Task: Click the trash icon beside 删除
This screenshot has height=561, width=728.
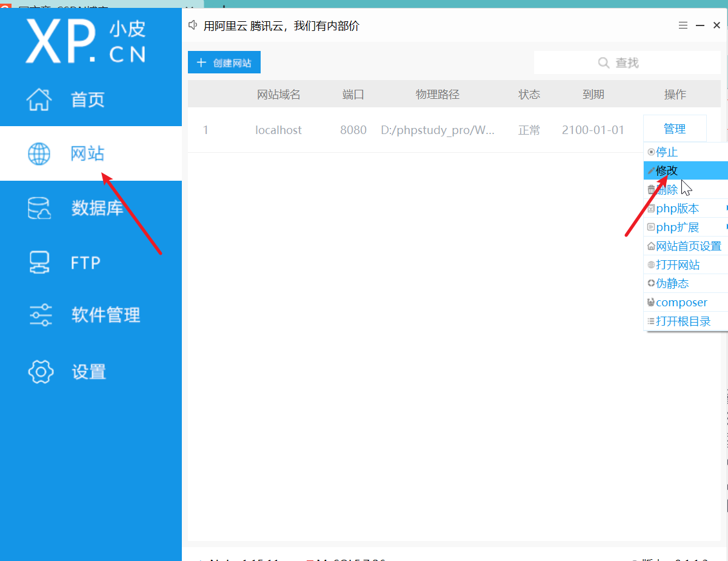Action: (x=651, y=190)
